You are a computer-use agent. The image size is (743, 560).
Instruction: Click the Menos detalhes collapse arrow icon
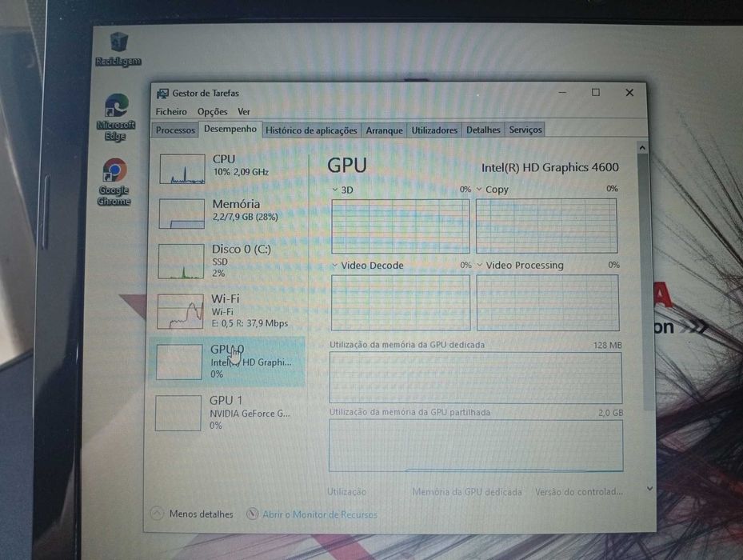tap(157, 514)
